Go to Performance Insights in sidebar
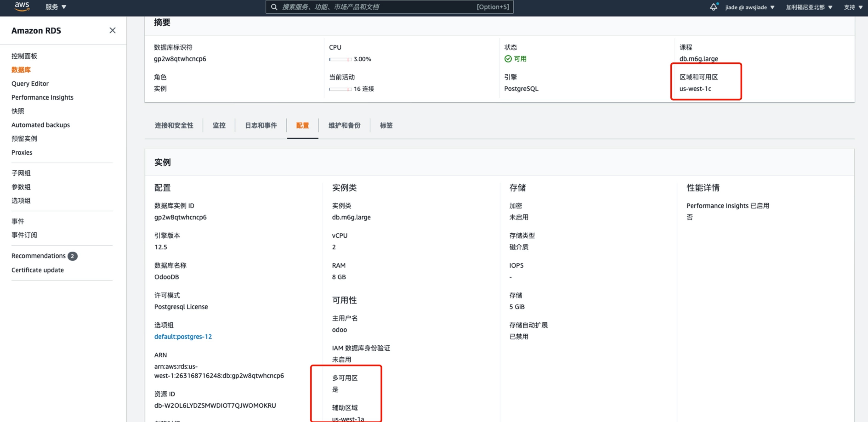Screen dimensions: 868x422 click(x=43, y=97)
